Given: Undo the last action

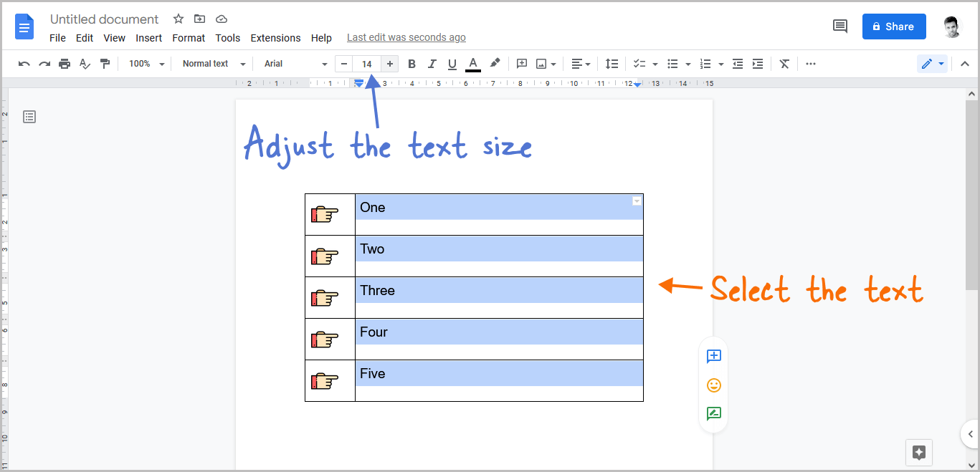Looking at the screenshot, I should click(x=24, y=64).
